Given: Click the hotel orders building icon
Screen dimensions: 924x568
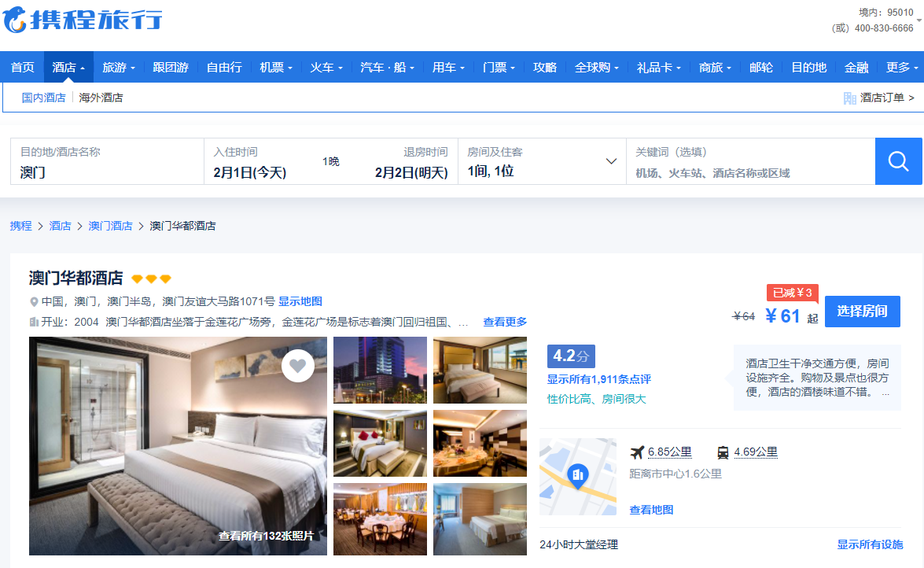Looking at the screenshot, I should 850,98.
